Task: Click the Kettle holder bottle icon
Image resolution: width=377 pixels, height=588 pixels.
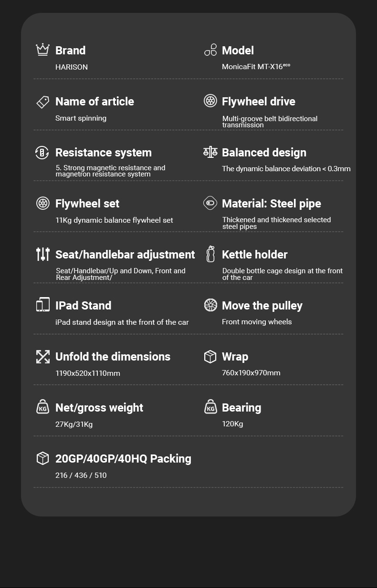Action: [210, 254]
